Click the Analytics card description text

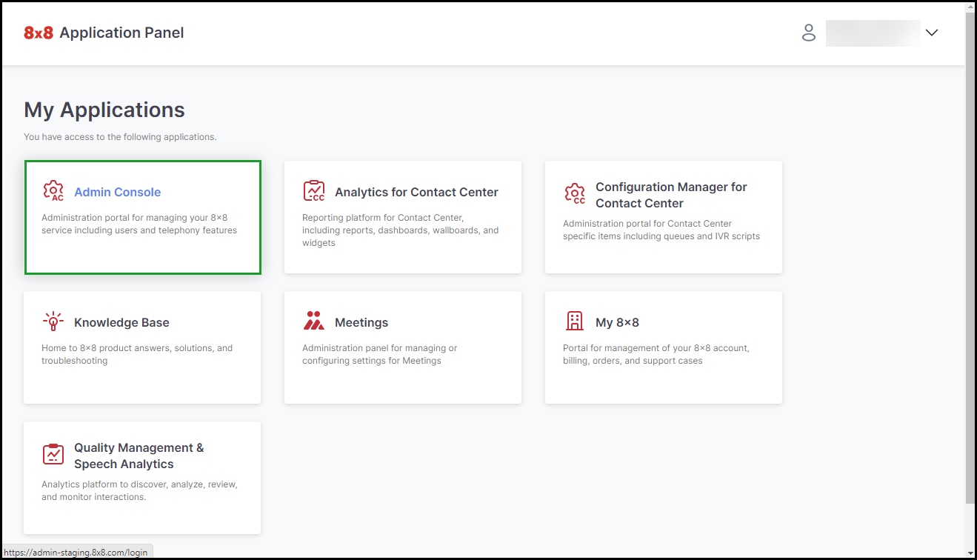(401, 230)
